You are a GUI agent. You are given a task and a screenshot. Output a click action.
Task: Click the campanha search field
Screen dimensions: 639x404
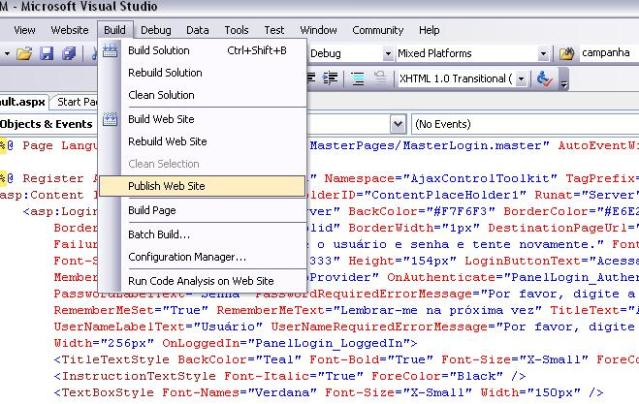pos(602,51)
